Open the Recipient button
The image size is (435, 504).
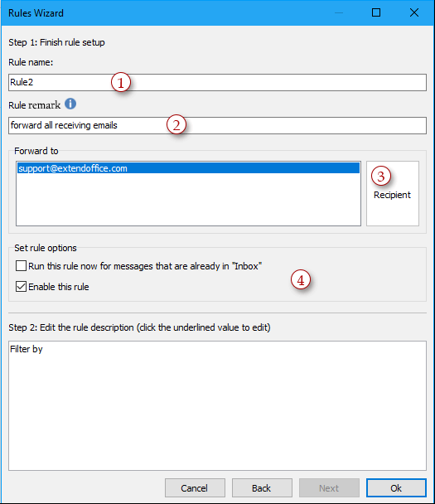tap(393, 193)
